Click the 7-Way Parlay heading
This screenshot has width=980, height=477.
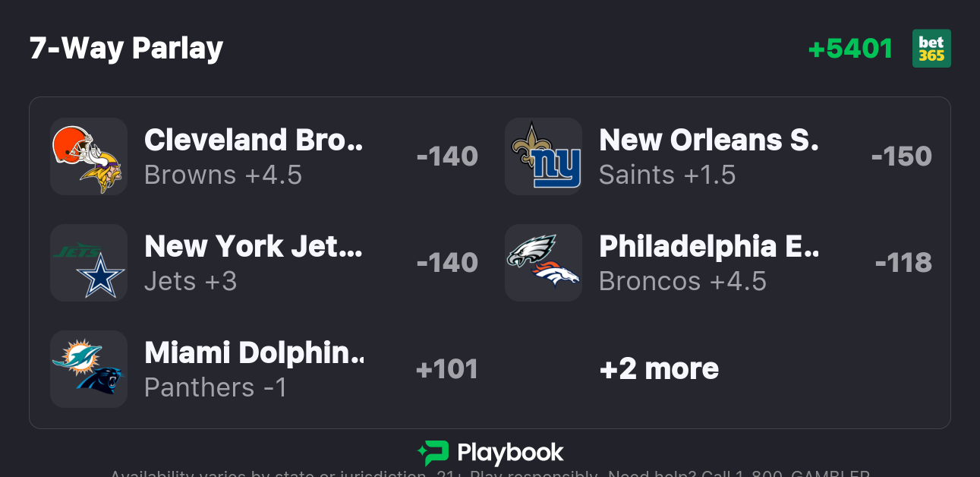click(126, 49)
